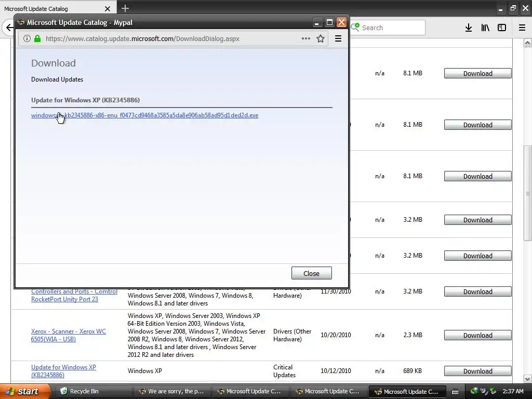Open the popup window's hamburger menu
The height and width of the screenshot is (399, 532).
pyautogui.click(x=338, y=38)
